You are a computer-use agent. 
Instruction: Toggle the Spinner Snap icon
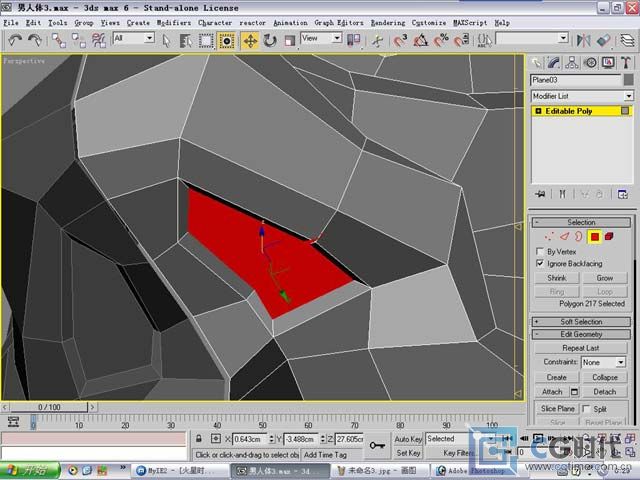[x=461, y=40]
